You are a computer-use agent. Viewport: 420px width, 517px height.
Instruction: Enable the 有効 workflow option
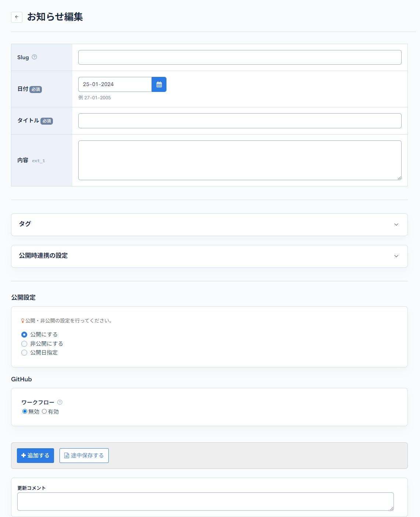tap(44, 411)
